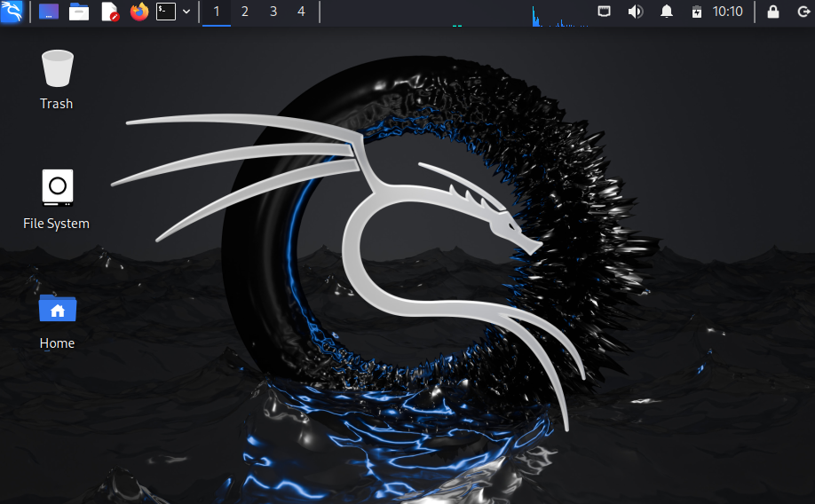Click the volume speaker icon
Image resolution: width=815 pixels, height=504 pixels.
tap(635, 12)
